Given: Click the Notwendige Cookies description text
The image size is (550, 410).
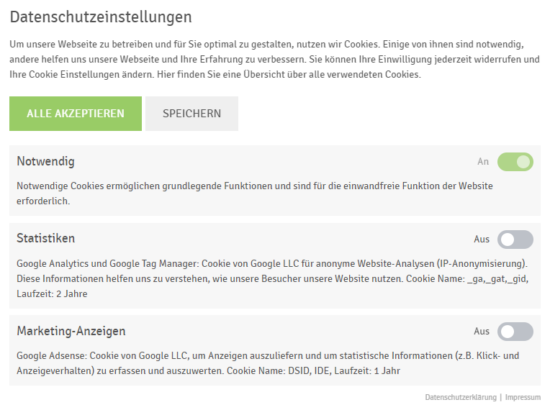Looking at the screenshot, I should 255,193.
